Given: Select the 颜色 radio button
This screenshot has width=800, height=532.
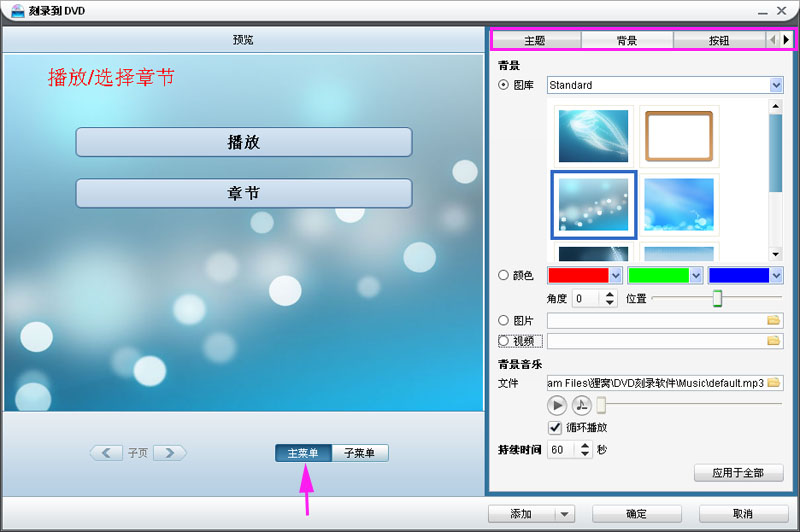Looking at the screenshot, I should click(503, 275).
